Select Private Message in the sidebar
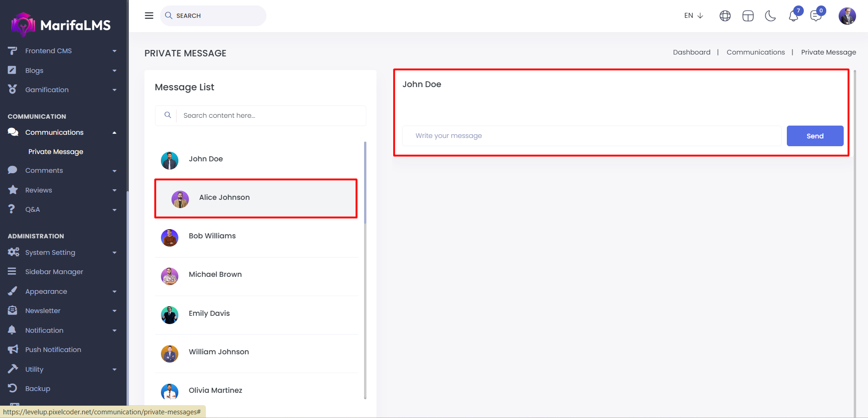This screenshot has height=418, width=868. tap(55, 152)
